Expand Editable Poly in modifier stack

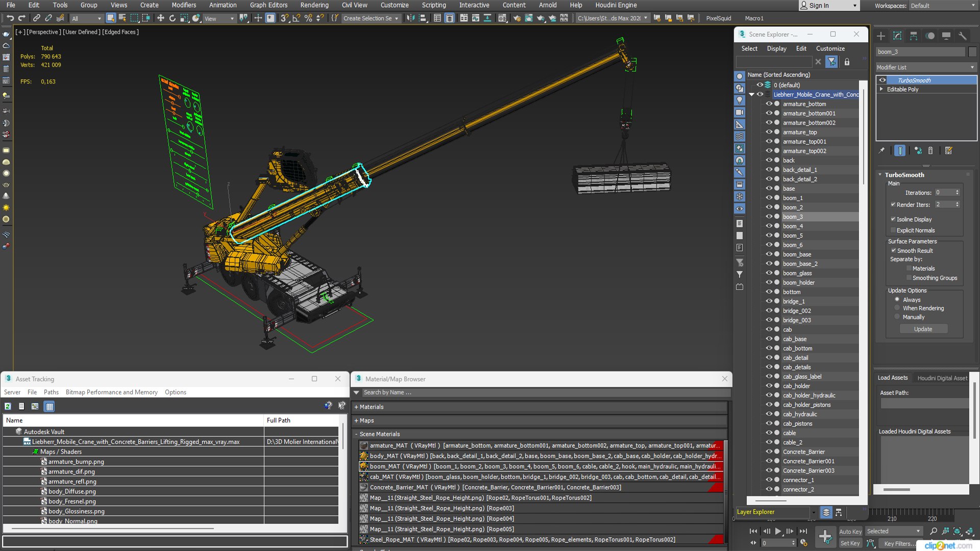[881, 89]
